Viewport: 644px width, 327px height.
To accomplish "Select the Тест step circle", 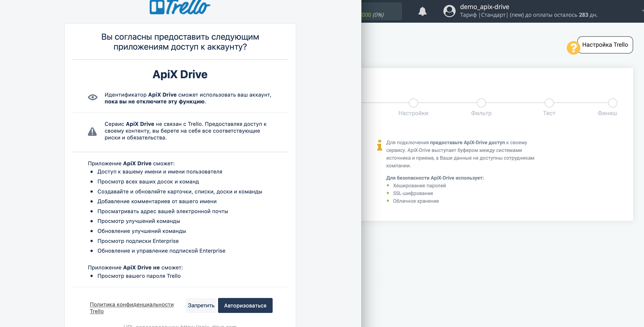I will 549,103.
